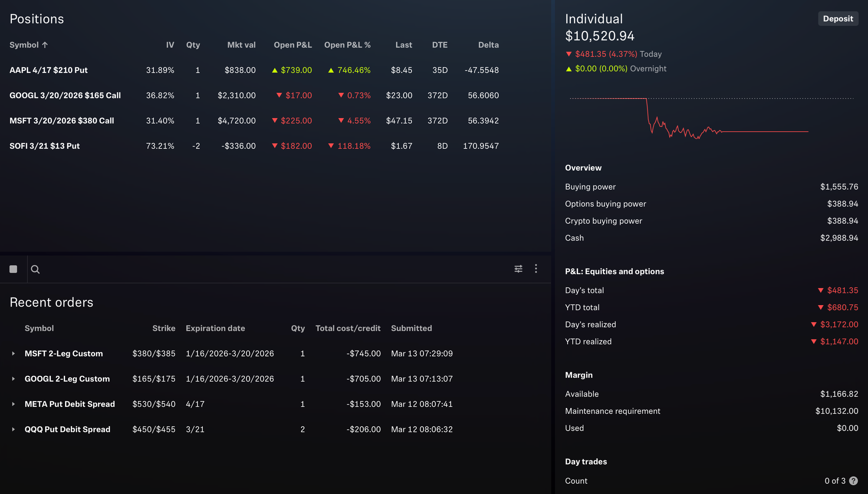868x494 pixels.
Task: Sort positions by Qty column header
Action: (193, 45)
